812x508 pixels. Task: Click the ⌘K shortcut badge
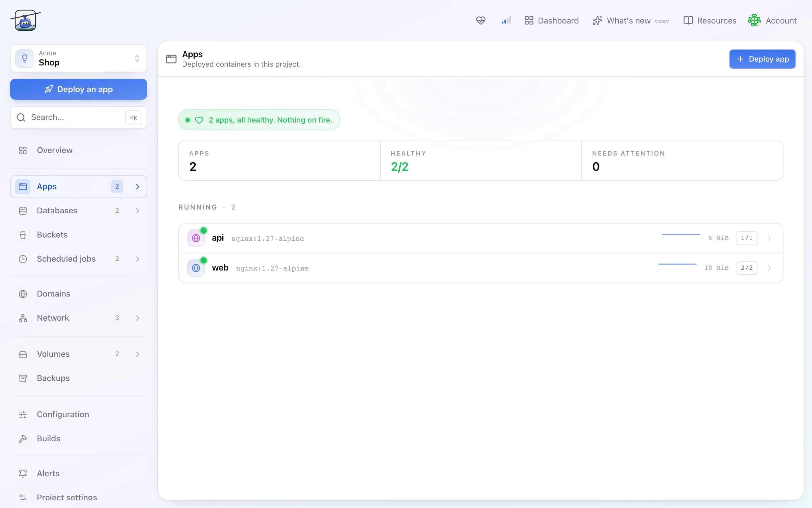pos(133,117)
